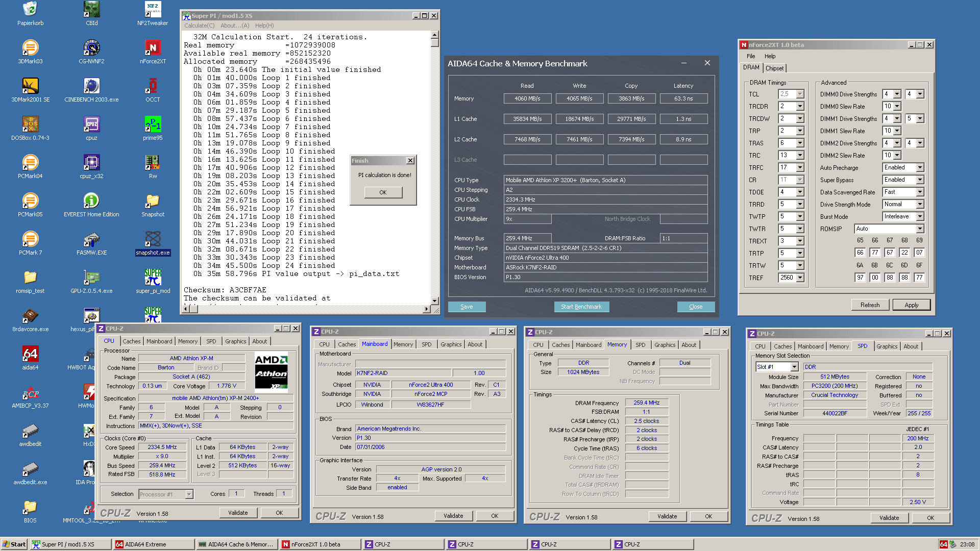Open GPU-Z.0.5.4.exe desktop icon
Viewport: 980px width, 551px height.
pos(91,281)
